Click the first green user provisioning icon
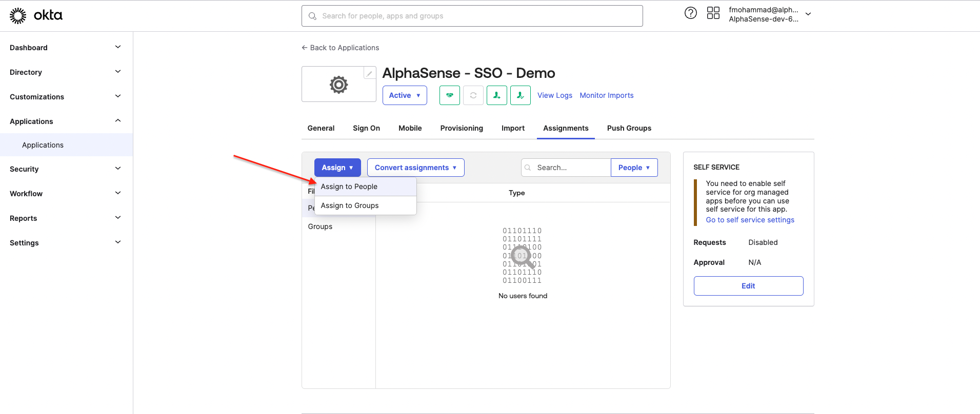 click(497, 95)
